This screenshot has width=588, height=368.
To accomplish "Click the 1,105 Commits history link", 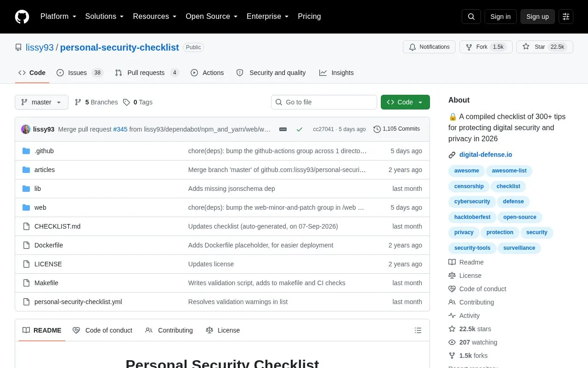I will (x=397, y=129).
